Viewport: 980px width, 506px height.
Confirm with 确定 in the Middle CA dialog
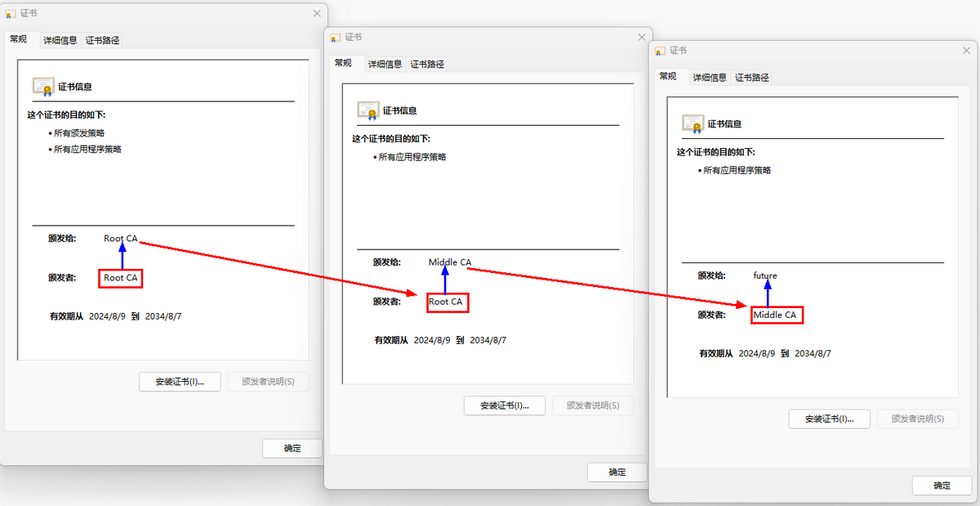click(617, 472)
